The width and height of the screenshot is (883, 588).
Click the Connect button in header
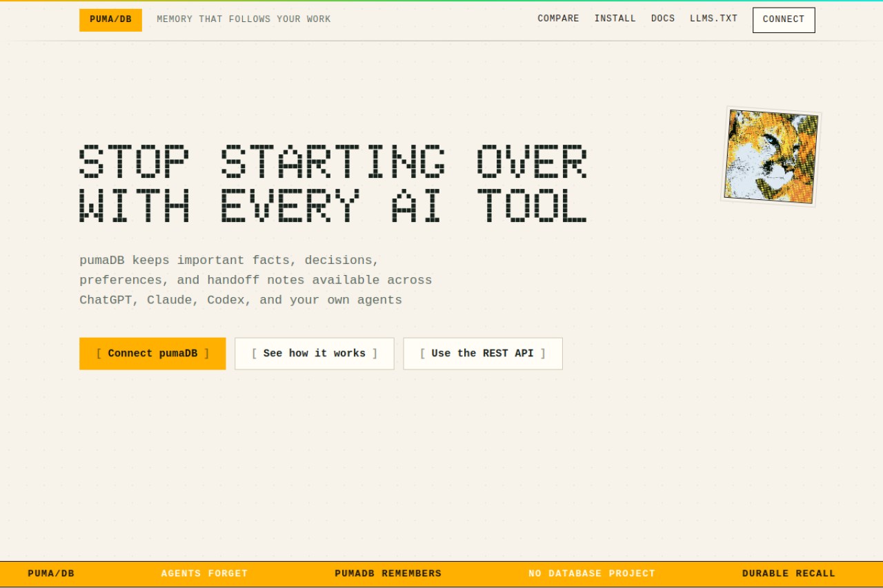784,20
